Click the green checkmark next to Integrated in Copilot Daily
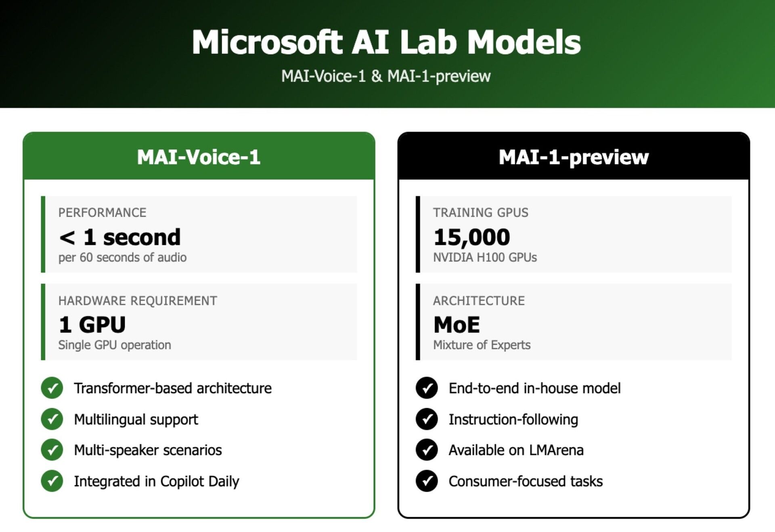 tap(52, 481)
